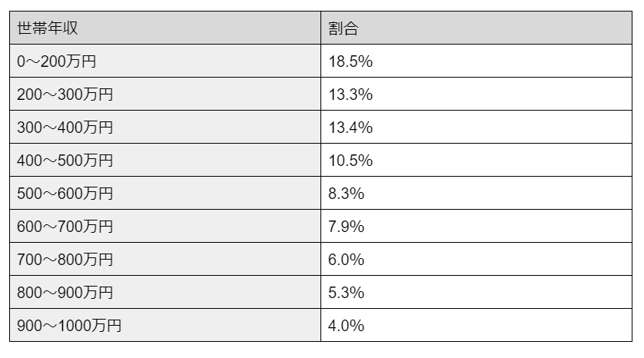Select the 800～900万円 row label

(x=65, y=293)
